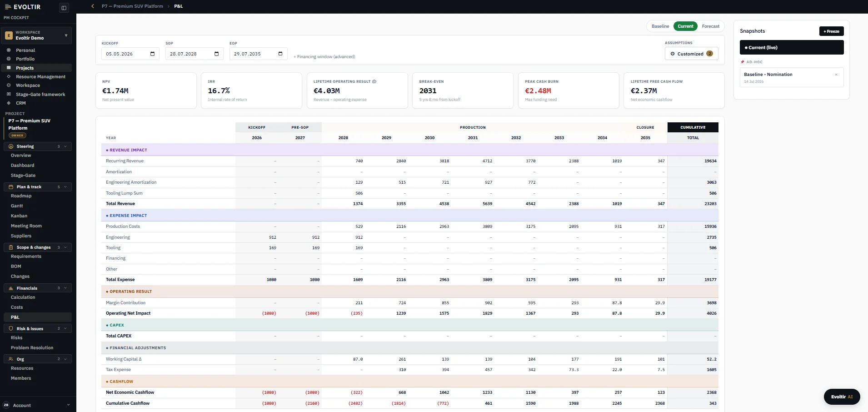Click the CRM sidebar icon
Viewport: 868px width, 412px height.
coord(9,103)
